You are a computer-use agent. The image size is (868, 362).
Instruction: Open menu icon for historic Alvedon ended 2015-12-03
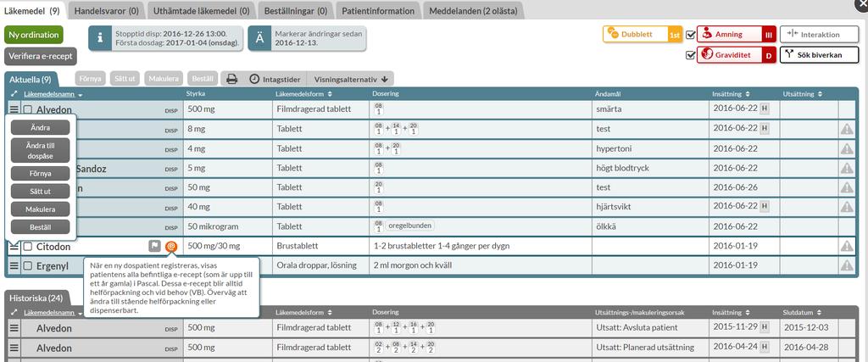(14, 328)
